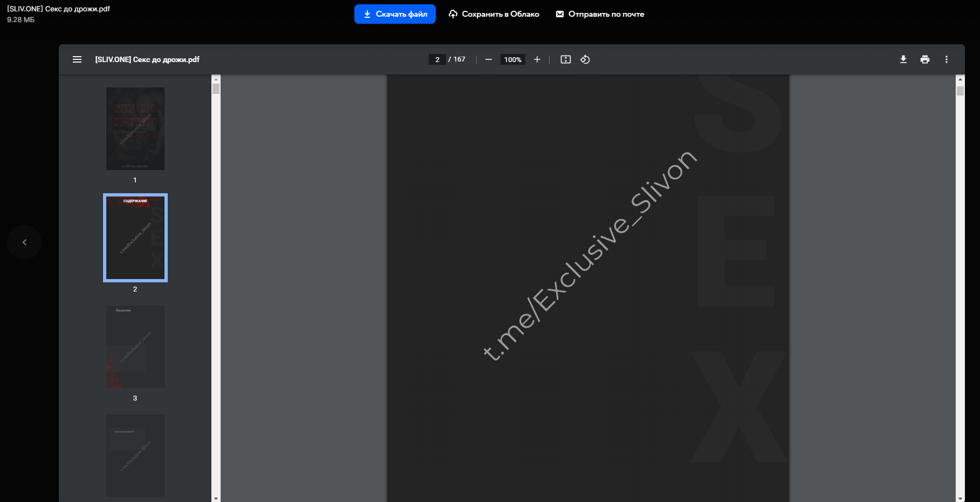Zoom in with the plus icon
The image size is (980, 502).
537,59
